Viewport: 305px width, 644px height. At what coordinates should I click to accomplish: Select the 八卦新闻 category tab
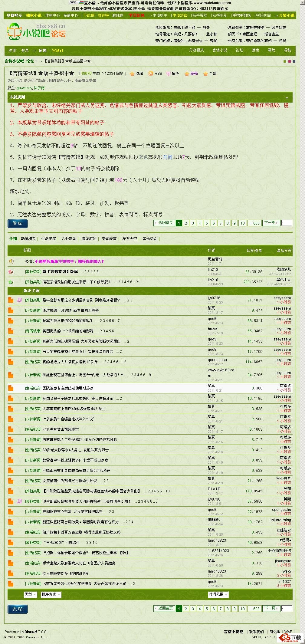tap(69, 239)
